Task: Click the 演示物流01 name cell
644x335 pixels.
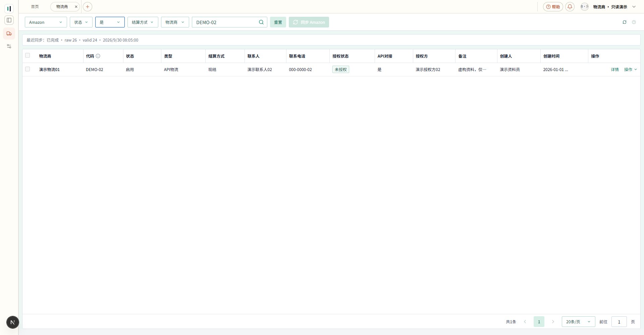Action: point(49,69)
